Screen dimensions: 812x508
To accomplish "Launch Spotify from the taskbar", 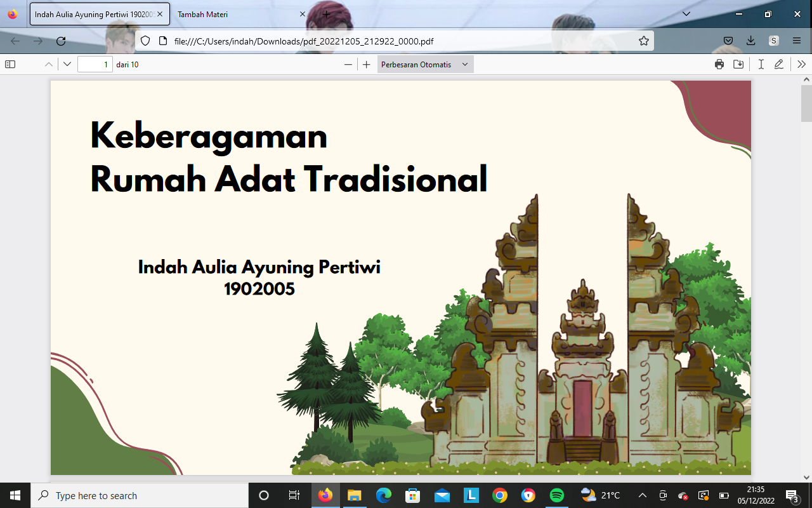I will pyautogui.click(x=557, y=495).
